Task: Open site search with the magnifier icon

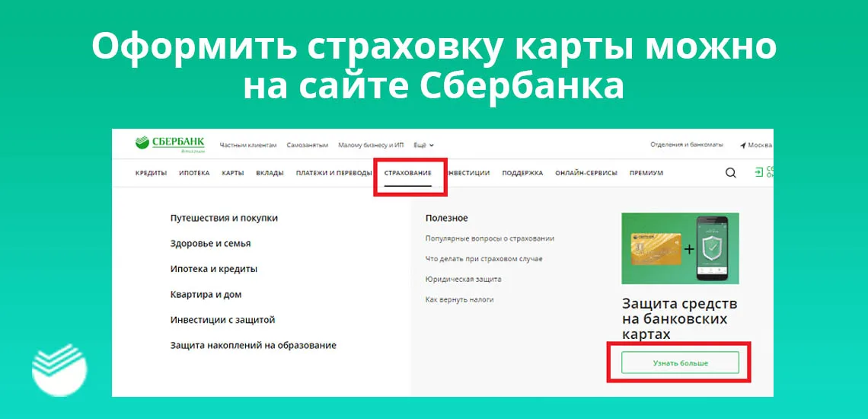Action: (x=731, y=173)
